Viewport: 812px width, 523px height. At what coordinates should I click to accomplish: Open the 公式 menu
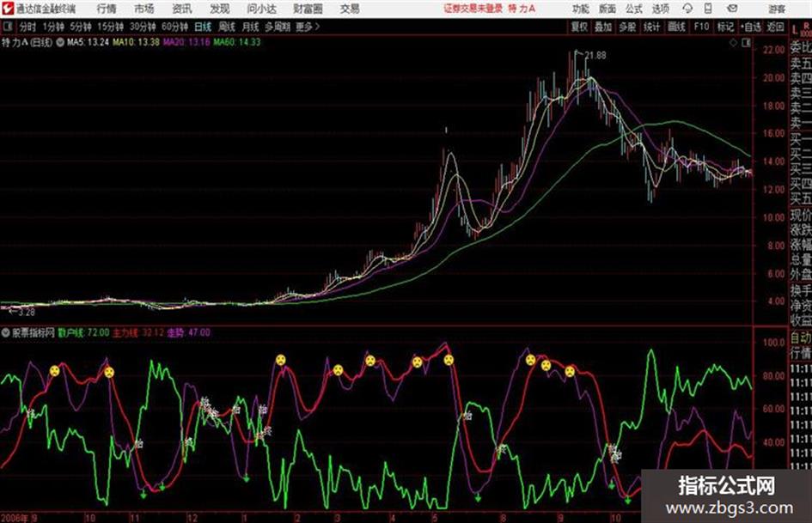coord(633,9)
